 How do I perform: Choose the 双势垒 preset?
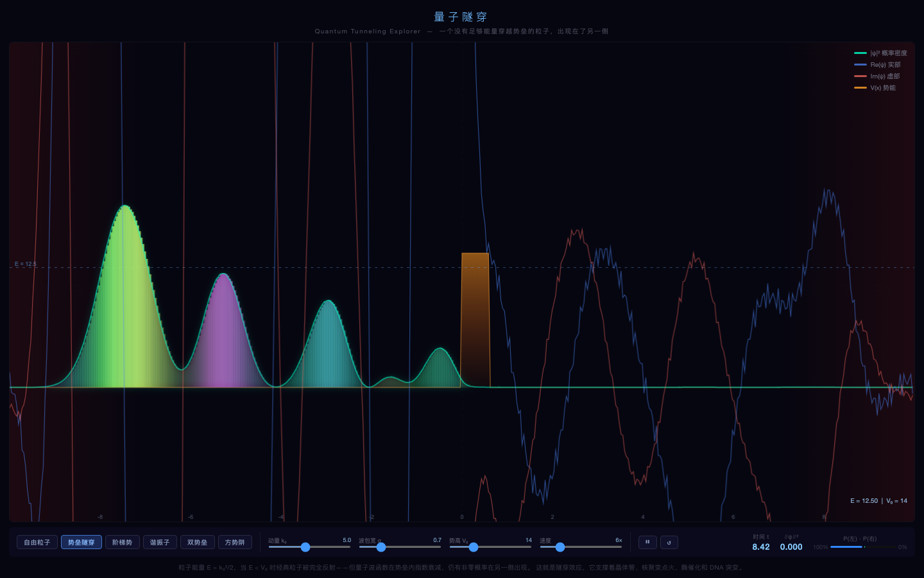tap(198, 542)
